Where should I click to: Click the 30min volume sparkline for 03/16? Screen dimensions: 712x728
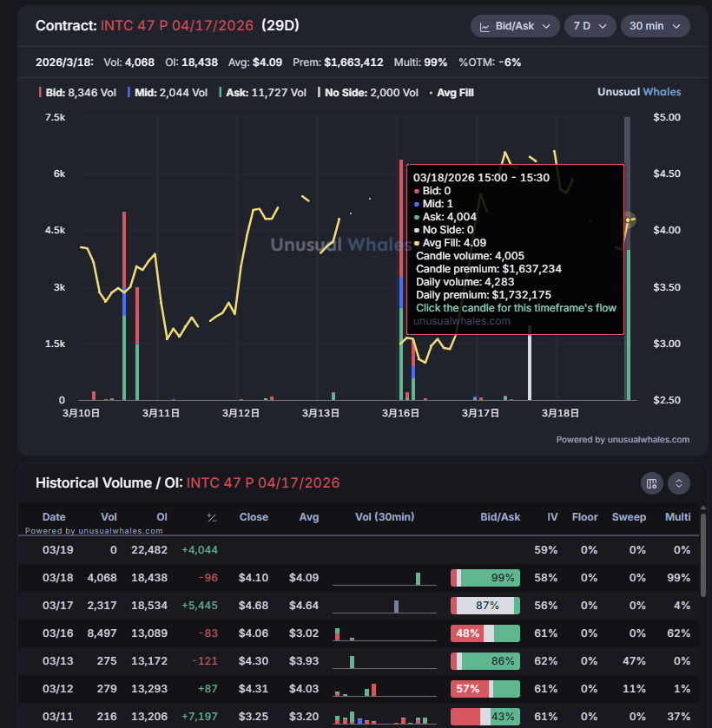(x=385, y=634)
